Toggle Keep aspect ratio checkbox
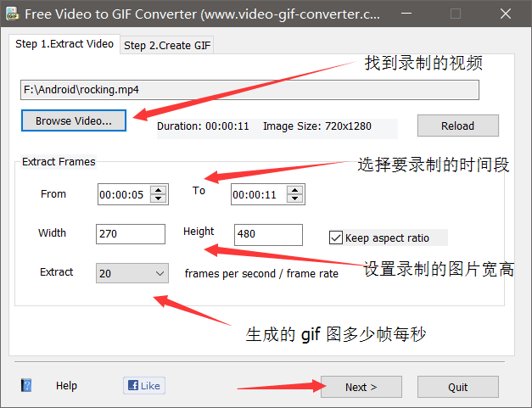532x408 pixels. coord(335,238)
